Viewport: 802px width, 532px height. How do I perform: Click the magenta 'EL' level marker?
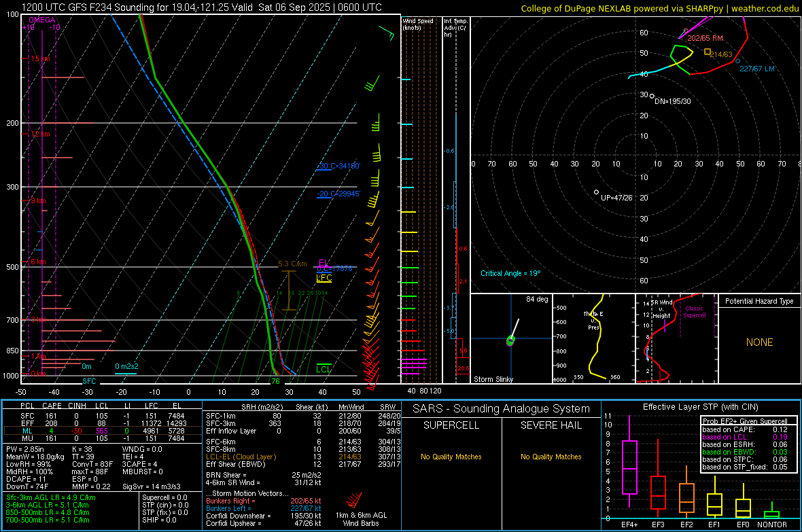tap(324, 263)
